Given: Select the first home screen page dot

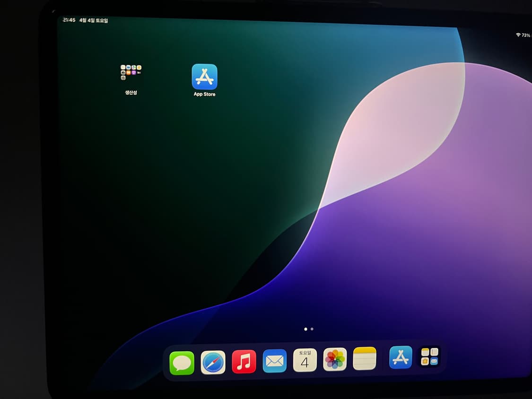Looking at the screenshot, I should 305,329.
